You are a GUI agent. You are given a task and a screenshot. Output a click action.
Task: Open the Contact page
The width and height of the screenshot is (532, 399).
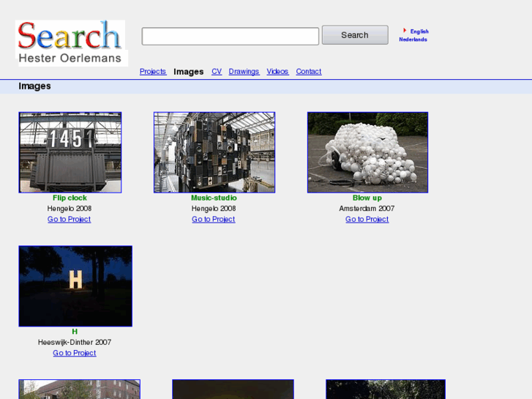coord(308,71)
